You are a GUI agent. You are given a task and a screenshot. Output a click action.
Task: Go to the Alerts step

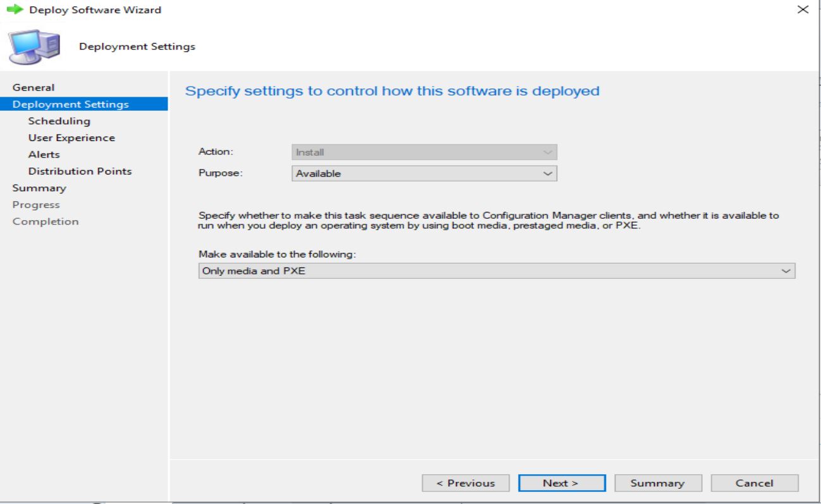(x=45, y=154)
